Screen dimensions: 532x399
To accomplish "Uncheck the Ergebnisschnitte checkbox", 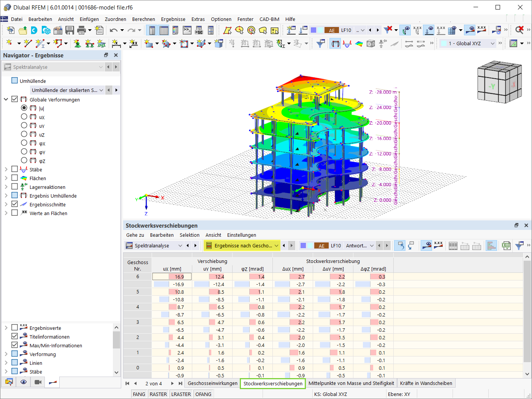I will 14,204.
